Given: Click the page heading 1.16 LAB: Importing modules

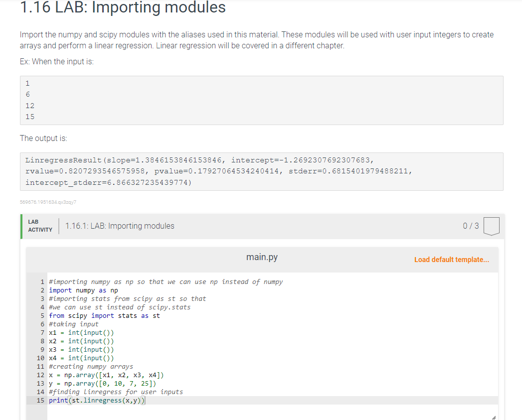Looking at the screenshot, I should [122, 7].
